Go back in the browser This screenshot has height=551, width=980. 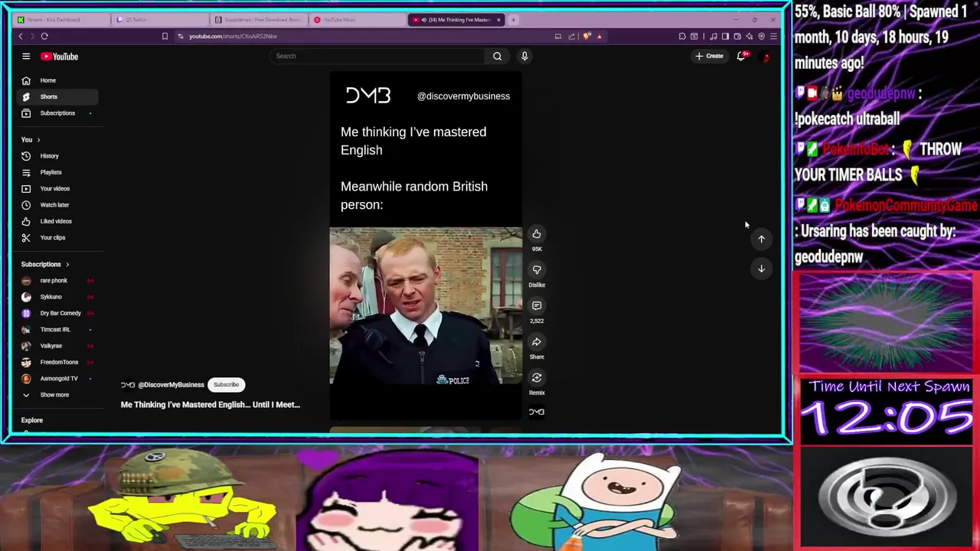click(21, 36)
